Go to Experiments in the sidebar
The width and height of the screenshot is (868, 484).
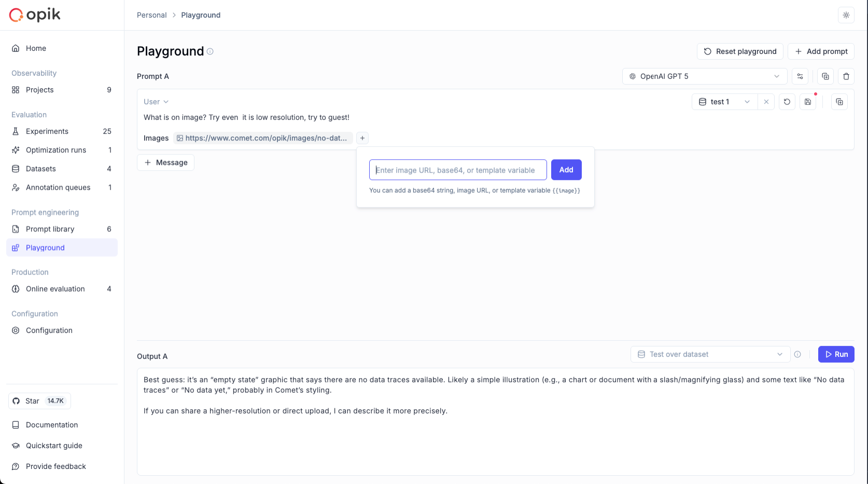pyautogui.click(x=47, y=131)
